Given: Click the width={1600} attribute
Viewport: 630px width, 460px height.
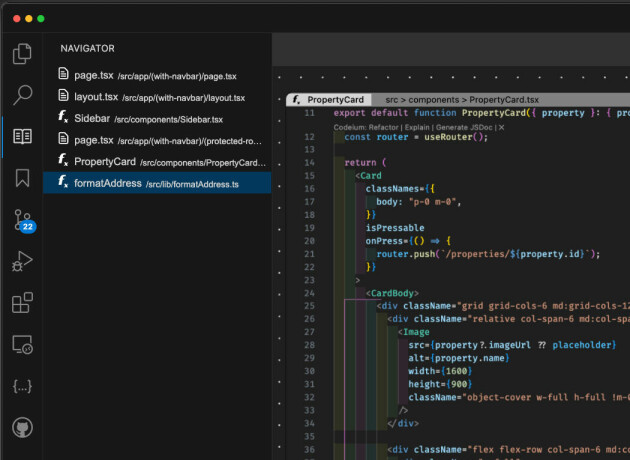Looking at the screenshot, I should point(440,371).
